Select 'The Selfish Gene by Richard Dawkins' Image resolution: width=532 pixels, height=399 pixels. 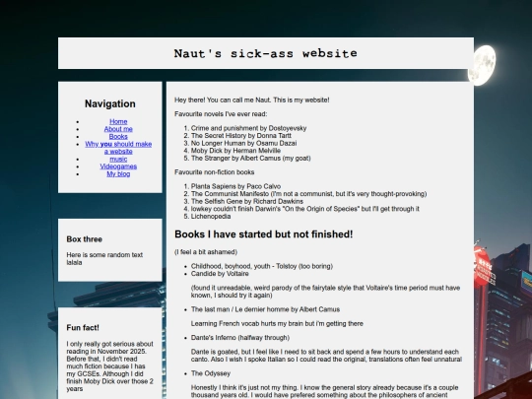[x=247, y=201]
